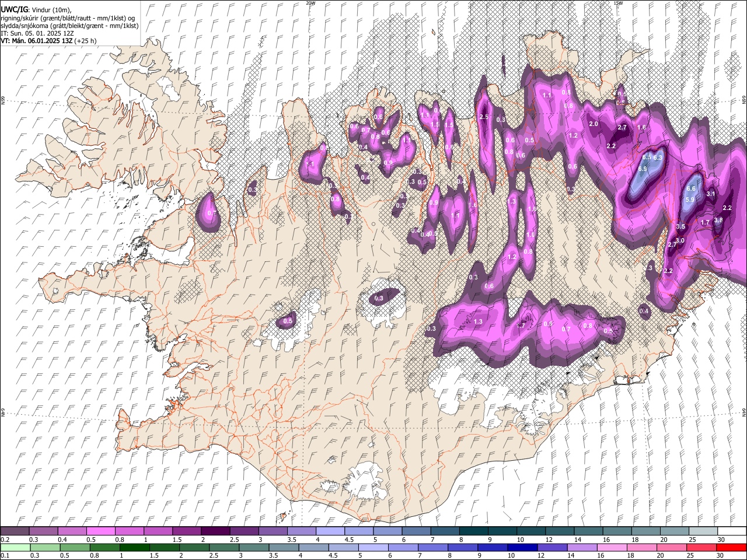This screenshot has width=747, height=560.
Task: Click the 5.9 snowfall value on the map
Action: click(x=690, y=199)
